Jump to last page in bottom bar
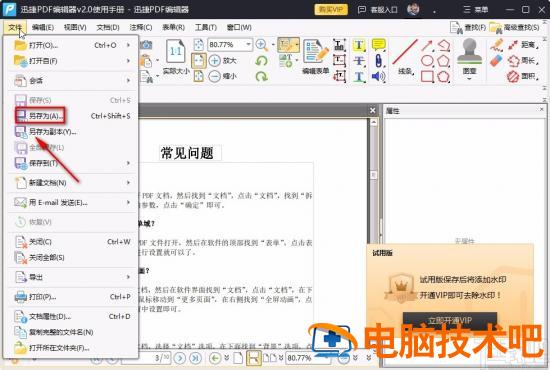The image size is (550, 370). [195, 358]
